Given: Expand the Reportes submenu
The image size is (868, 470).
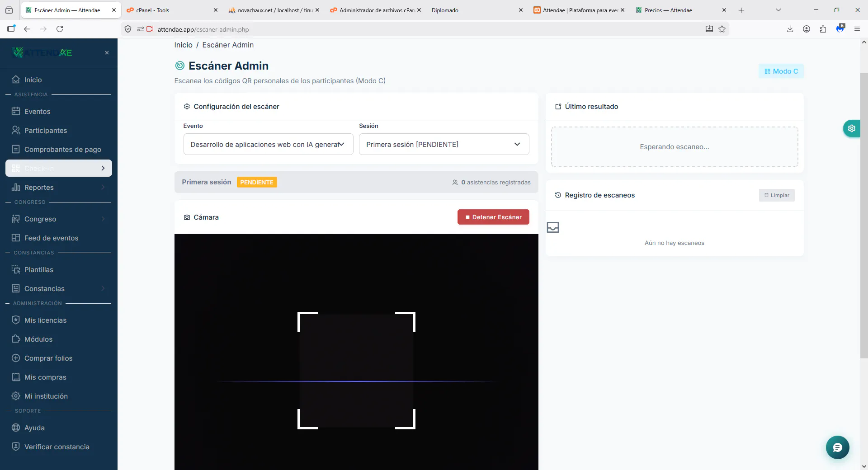Looking at the screenshot, I should coord(59,187).
